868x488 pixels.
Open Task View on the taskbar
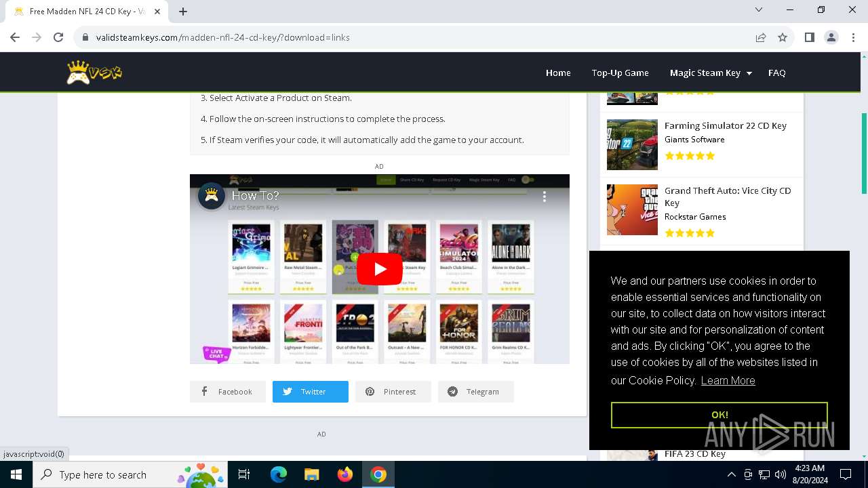244,474
